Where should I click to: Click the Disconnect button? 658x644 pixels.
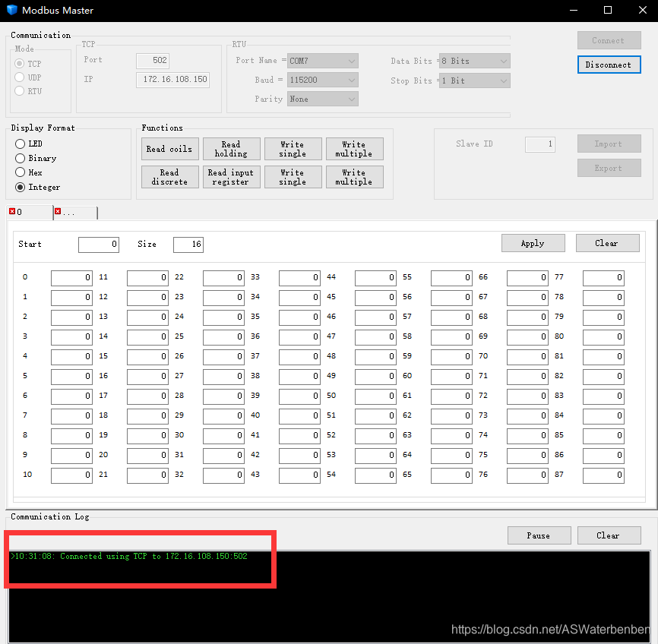pyautogui.click(x=609, y=65)
